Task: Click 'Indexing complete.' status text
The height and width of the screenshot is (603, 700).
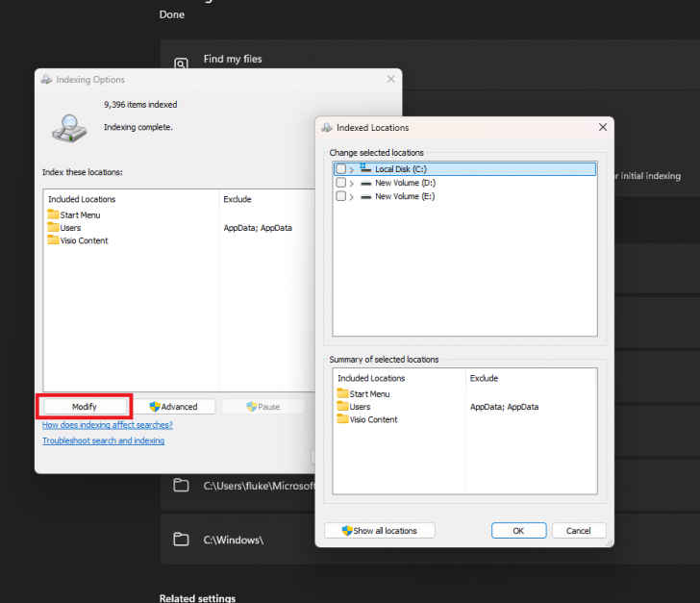Action: [137, 127]
